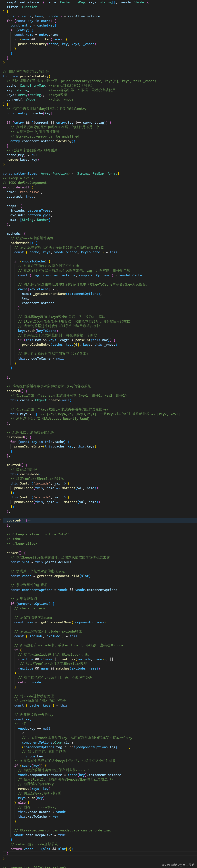Click the "const name = _getComponentName(componentOptions)" line
Screen dimensions: 197x868
pyautogui.click(x=60, y=622)
